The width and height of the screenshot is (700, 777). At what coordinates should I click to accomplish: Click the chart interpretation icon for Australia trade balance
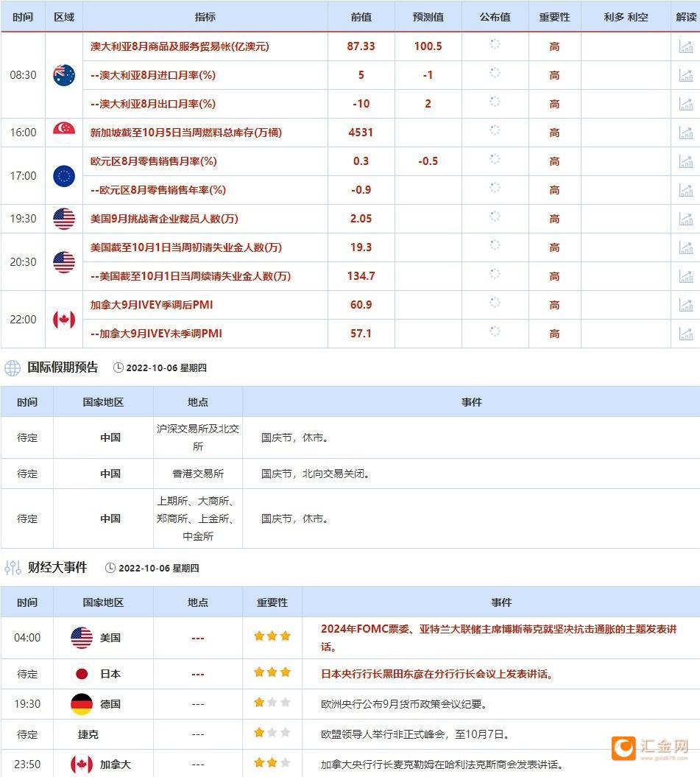(686, 46)
